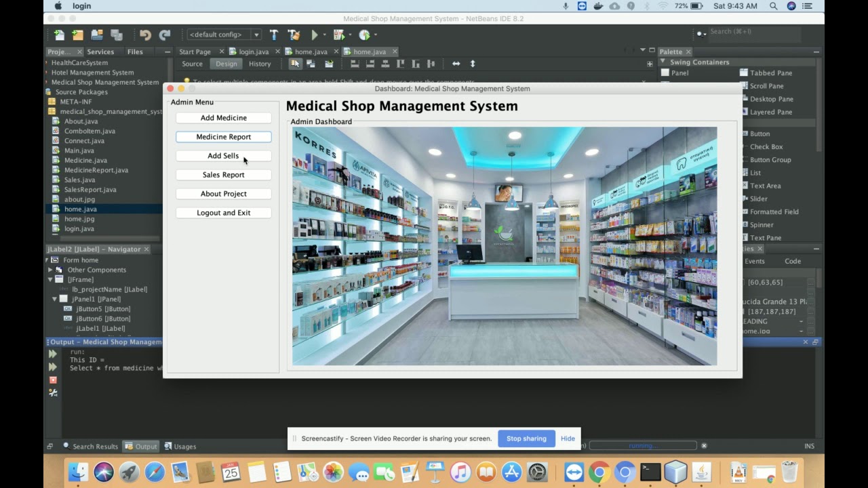Screen dimensions: 868x488
Task: Activate Selection Mode in form designer toolbar
Action: point(295,64)
